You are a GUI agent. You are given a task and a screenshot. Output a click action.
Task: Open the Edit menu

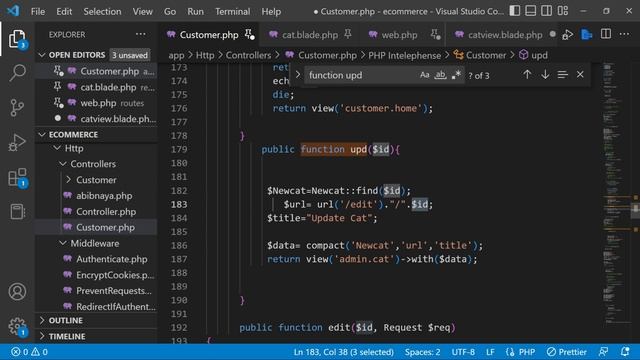click(x=64, y=11)
